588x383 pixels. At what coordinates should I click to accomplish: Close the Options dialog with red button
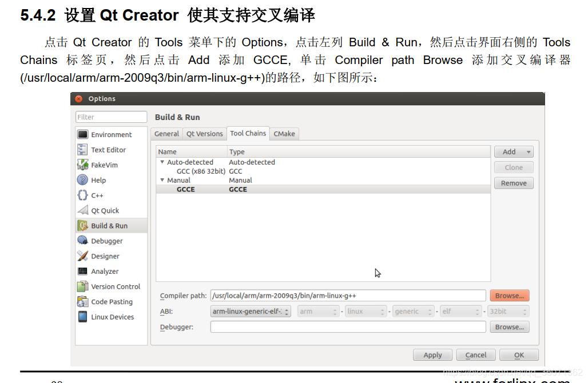pos(79,98)
